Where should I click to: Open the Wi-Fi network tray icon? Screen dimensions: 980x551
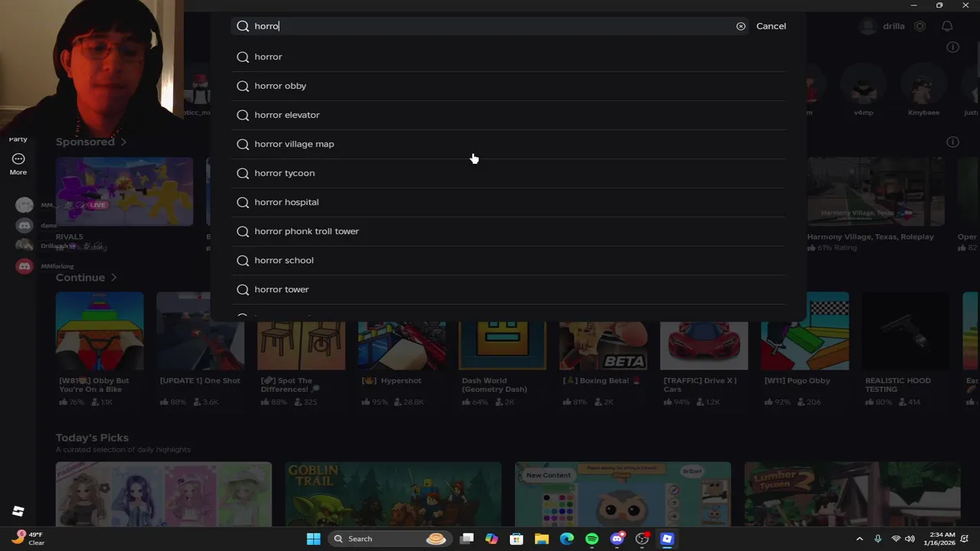click(896, 539)
